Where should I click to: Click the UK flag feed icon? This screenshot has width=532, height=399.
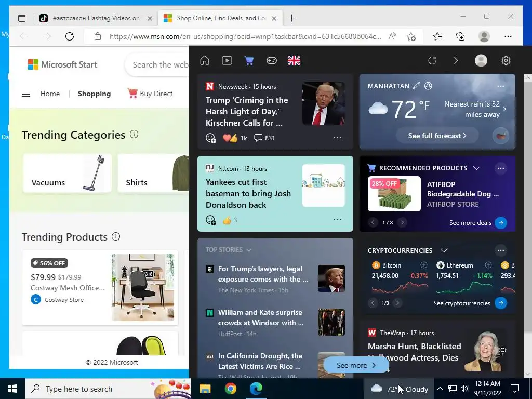click(294, 61)
